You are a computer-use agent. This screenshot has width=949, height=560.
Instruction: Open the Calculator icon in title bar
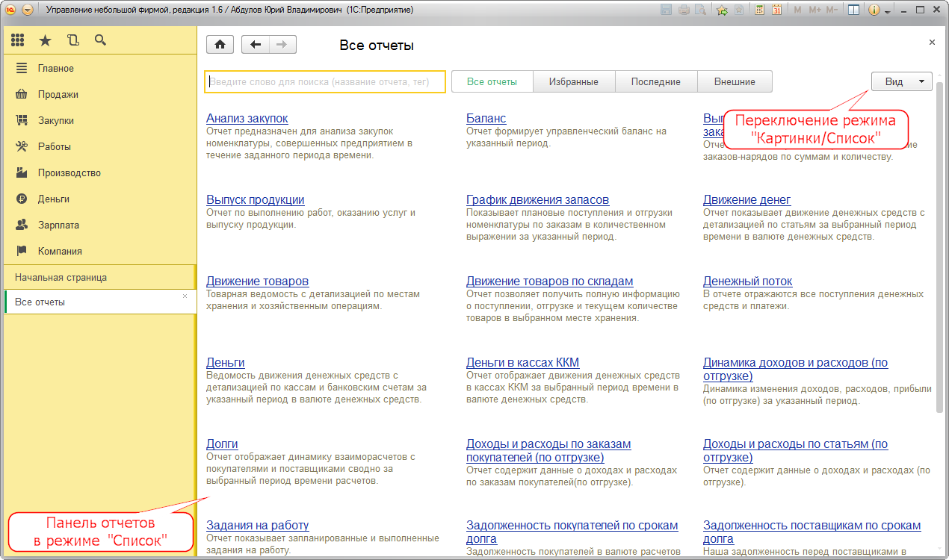tap(760, 10)
